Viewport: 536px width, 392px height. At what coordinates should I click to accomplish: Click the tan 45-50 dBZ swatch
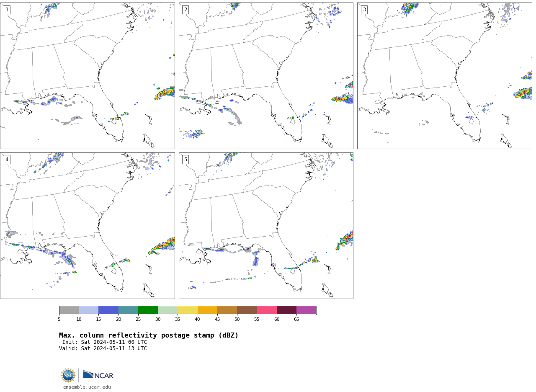(x=227, y=310)
